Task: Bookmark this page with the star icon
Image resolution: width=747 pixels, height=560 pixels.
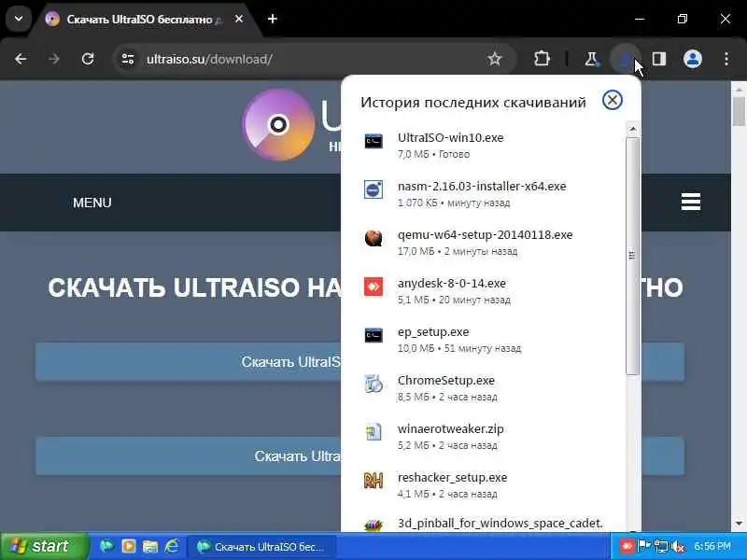Action: click(x=495, y=59)
